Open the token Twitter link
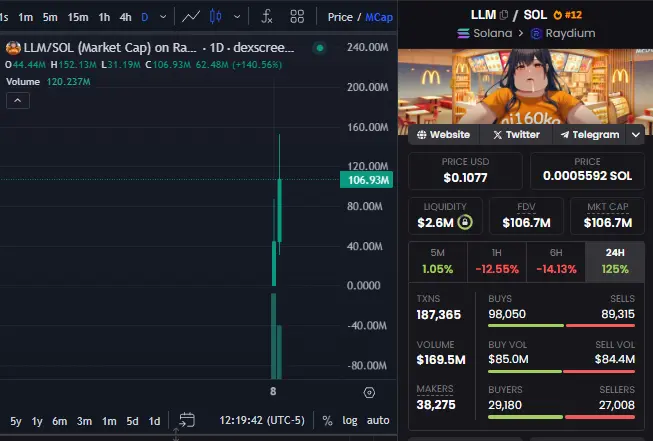 [516, 135]
